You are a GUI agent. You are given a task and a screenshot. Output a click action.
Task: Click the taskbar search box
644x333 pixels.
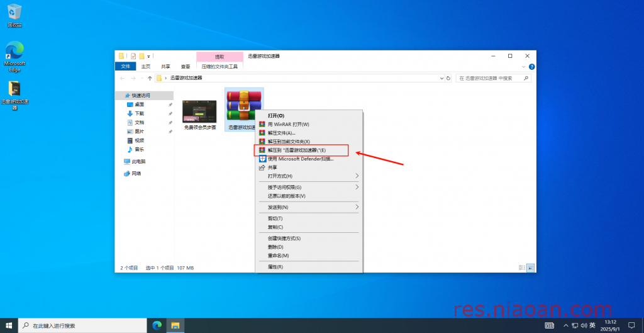(84, 325)
